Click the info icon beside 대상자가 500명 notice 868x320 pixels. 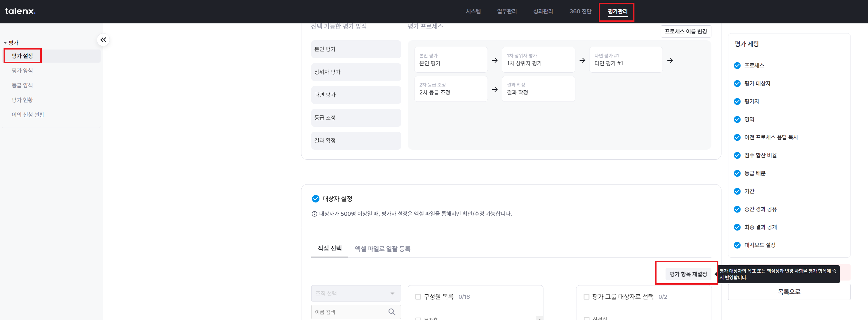click(314, 214)
